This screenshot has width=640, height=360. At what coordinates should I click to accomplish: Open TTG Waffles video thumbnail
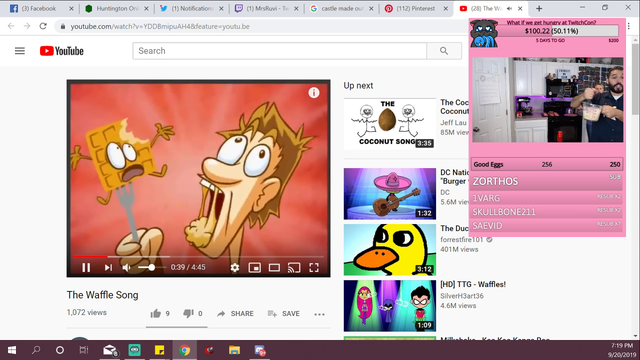389,306
